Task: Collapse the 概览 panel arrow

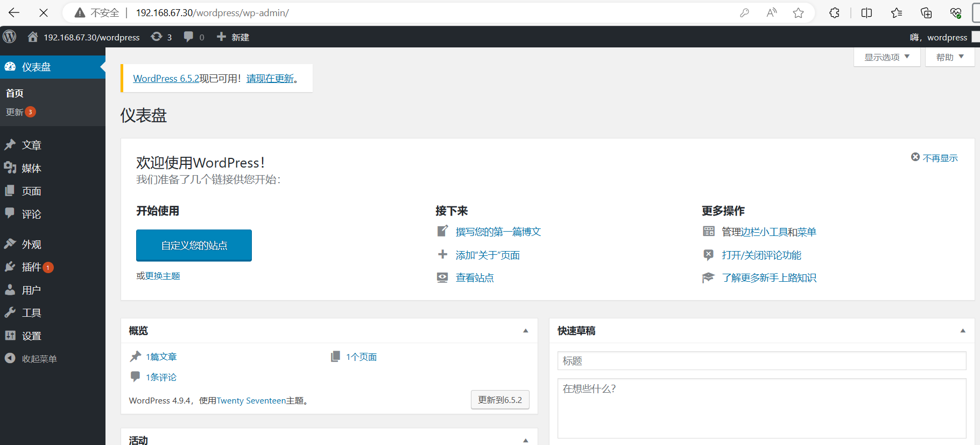Action: [526, 331]
